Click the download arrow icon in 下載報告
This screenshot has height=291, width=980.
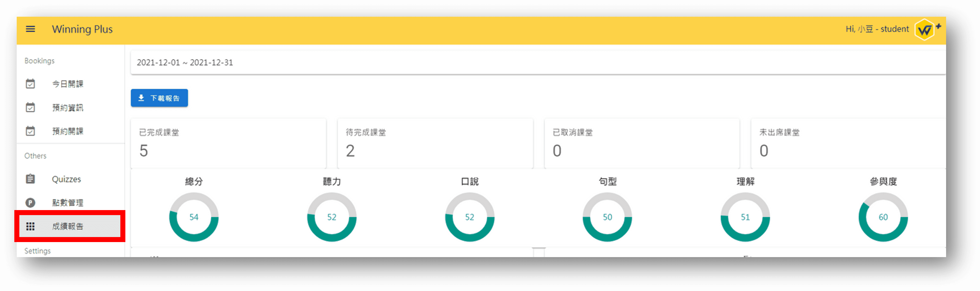pos(141,98)
